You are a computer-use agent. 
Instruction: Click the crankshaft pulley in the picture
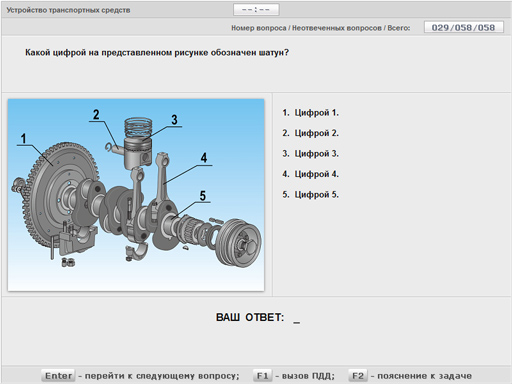pos(238,242)
